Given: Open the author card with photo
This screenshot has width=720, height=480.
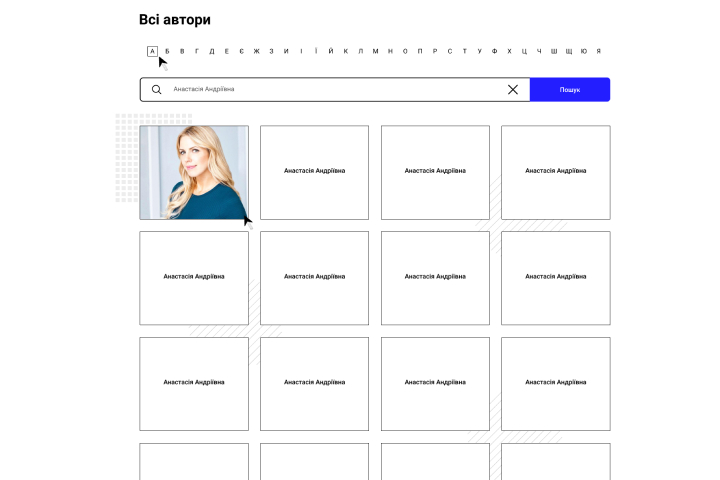Looking at the screenshot, I should (194, 172).
